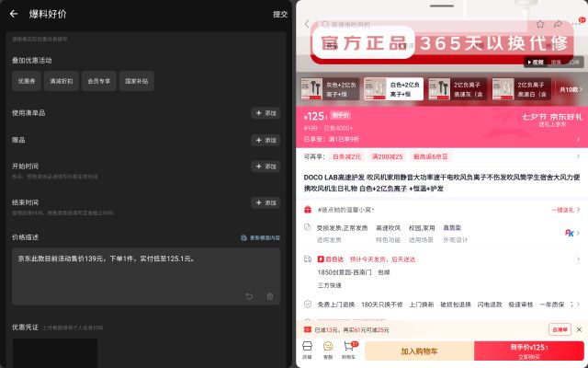
Task: Delete the price description text (trash icon)
Action: click(x=269, y=296)
